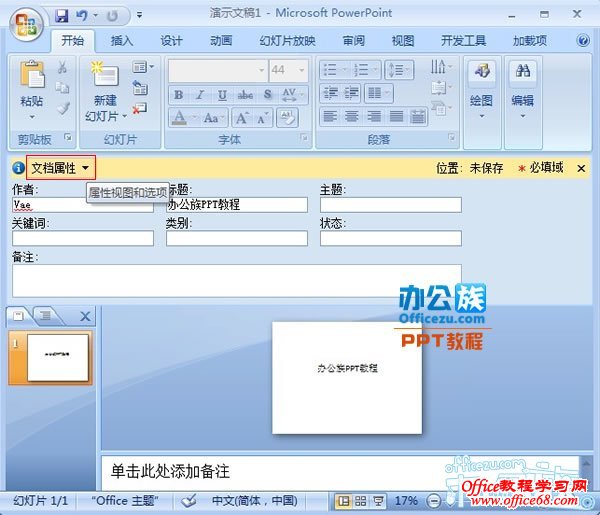Increase font size with large A
This screenshot has height=515, width=600.
pyautogui.click(x=242, y=118)
